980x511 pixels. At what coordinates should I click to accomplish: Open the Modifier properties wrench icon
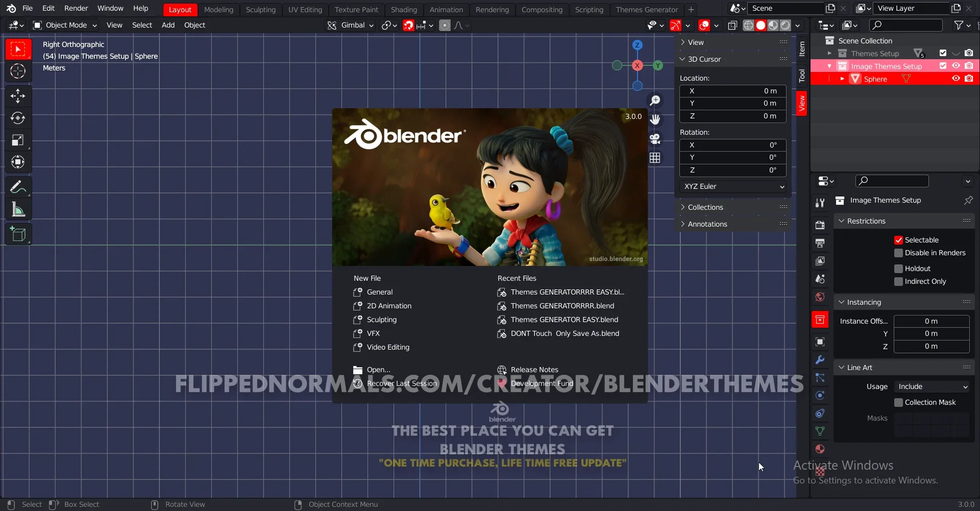tap(820, 359)
